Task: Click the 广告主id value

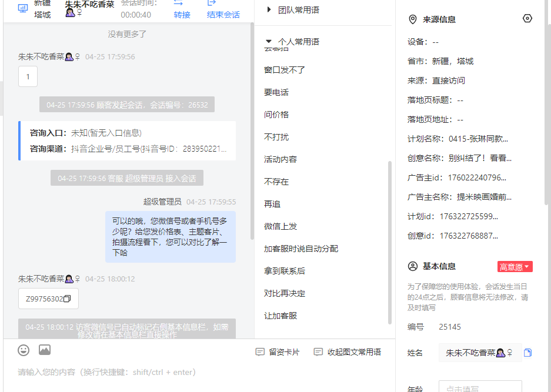Action: pos(477,177)
